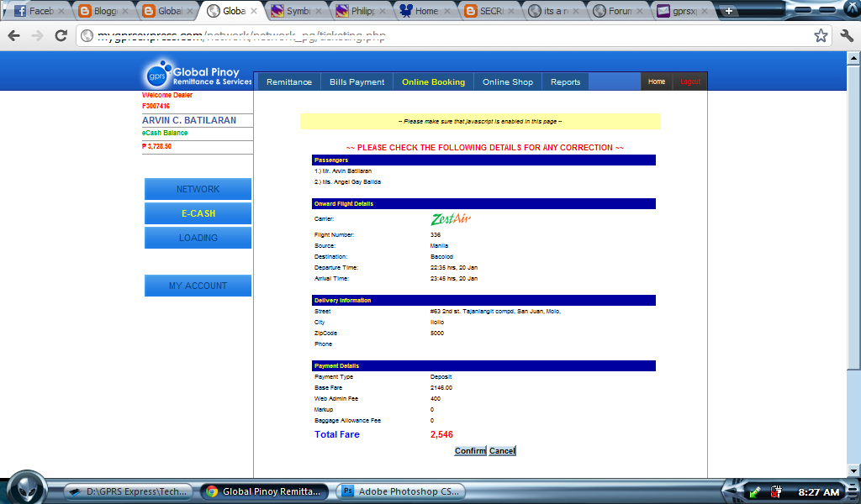
Task: Switch to the Philippine tab
Action: pos(361,11)
